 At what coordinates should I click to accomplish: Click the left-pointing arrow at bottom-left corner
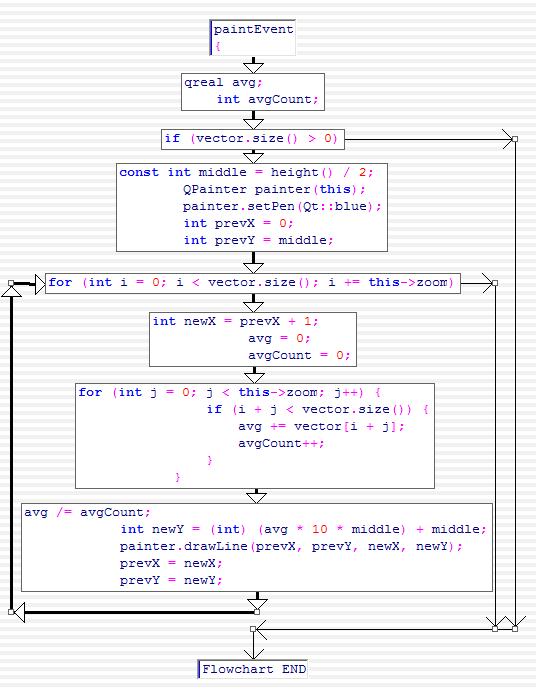[19, 612]
